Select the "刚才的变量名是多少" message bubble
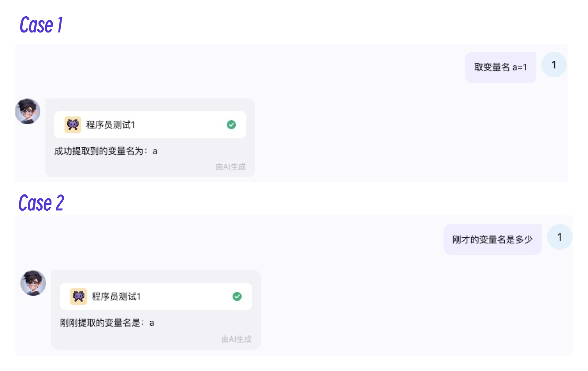Screen dimensions: 588x371 (x=492, y=239)
